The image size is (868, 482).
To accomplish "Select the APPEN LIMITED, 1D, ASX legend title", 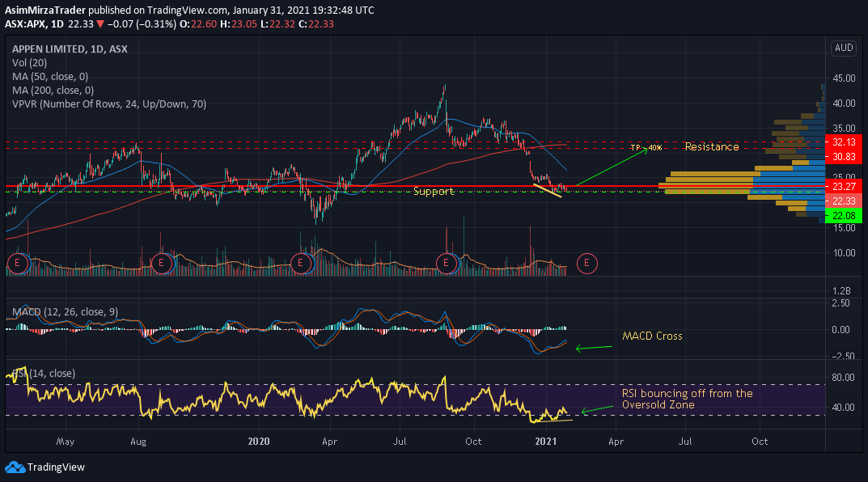I will pyautogui.click(x=70, y=49).
